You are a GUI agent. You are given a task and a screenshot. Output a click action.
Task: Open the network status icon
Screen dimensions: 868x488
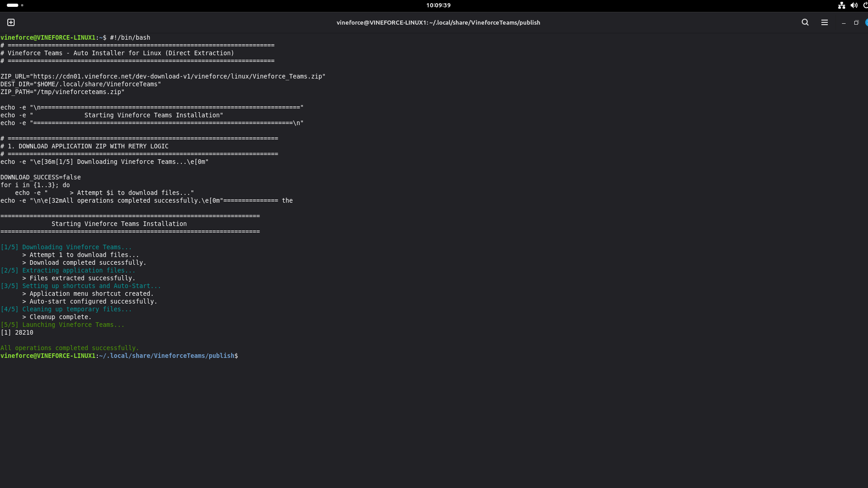842,5
